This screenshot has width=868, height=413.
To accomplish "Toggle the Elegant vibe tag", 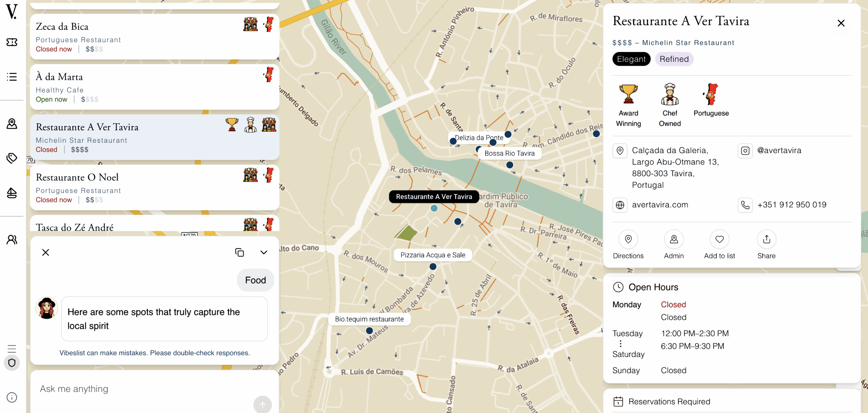I will [x=631, y=59].
